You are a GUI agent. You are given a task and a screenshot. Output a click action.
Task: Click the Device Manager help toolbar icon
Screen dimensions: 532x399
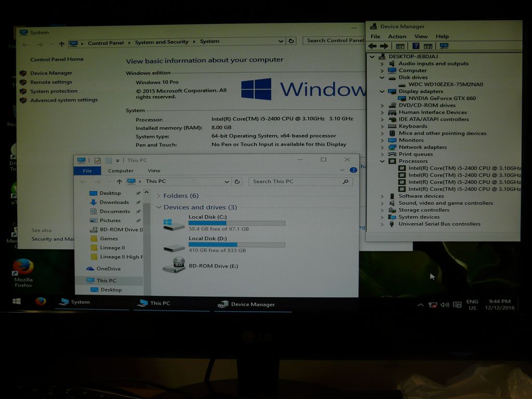click(x=415, y=46)
